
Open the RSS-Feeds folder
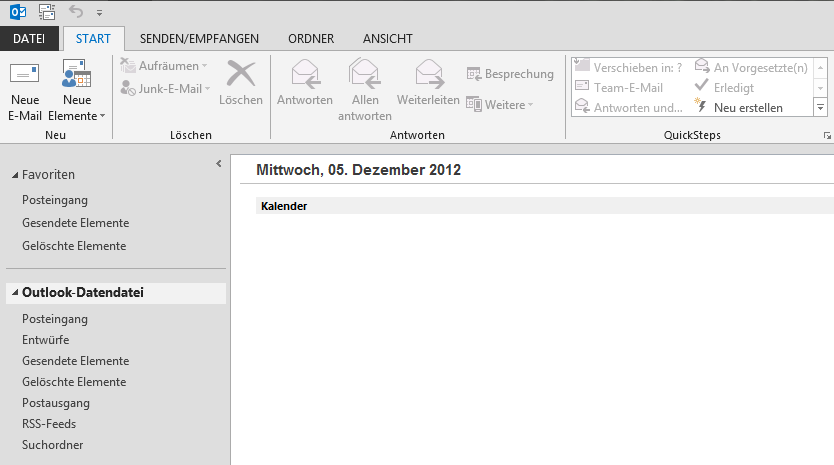pyautogui.click(x=49, y=424)
